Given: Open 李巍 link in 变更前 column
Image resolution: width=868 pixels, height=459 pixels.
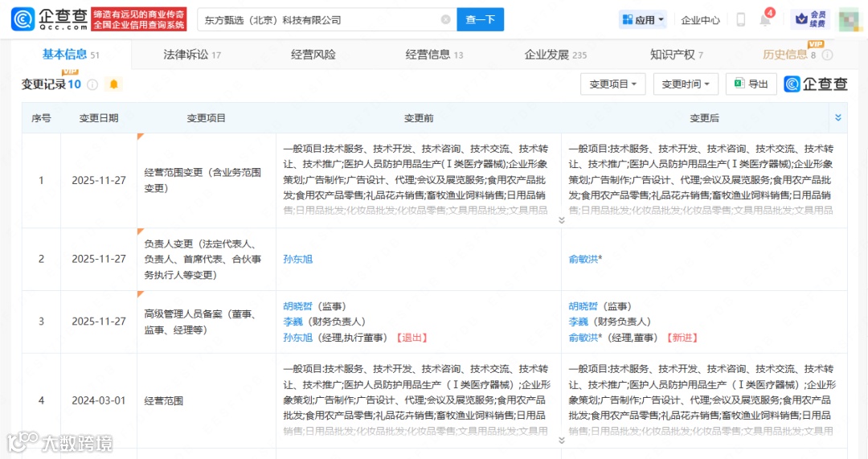Looking at the screenshot, I should pos(293,322).
